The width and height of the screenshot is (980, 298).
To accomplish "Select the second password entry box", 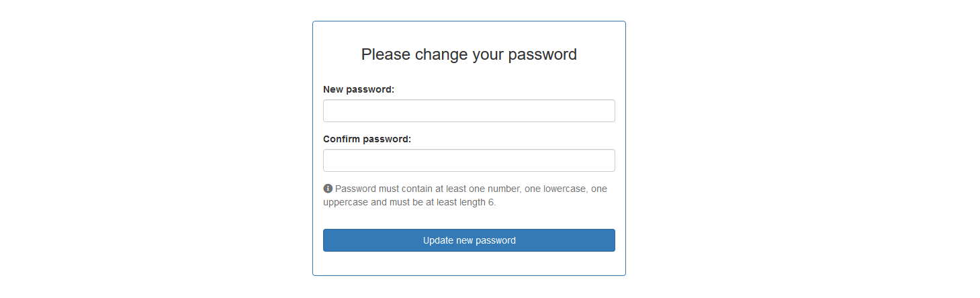I will (469, 160).
